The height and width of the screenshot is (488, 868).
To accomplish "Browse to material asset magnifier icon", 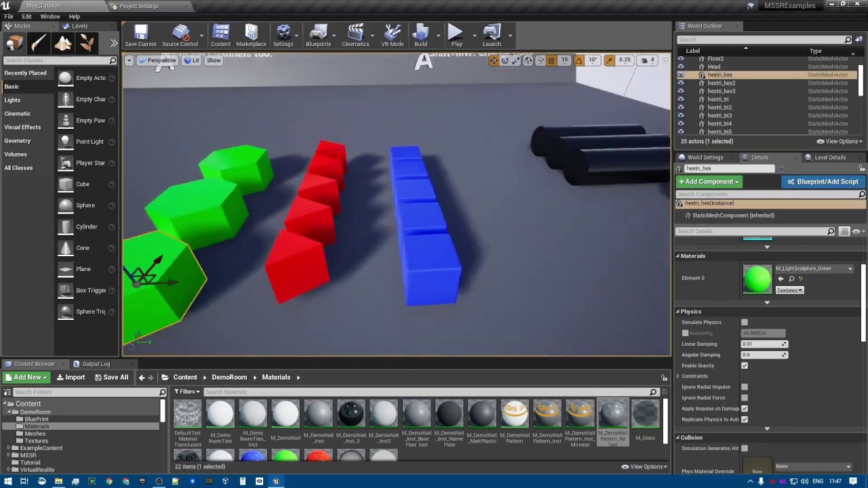I will click(x=791, y=279).
